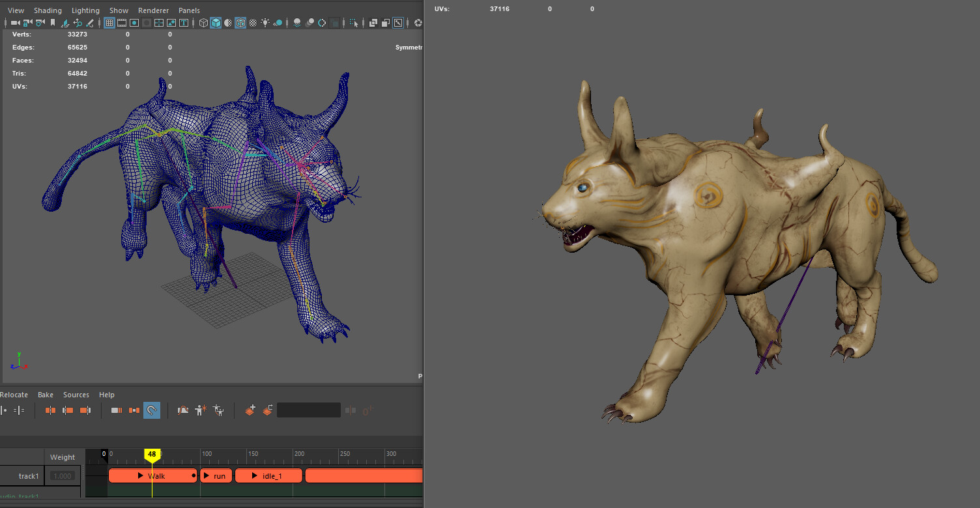Open the Sources menu in the Time Editor
The height and width of the screenshot is (508, 980).
click(x=76, y=395)
